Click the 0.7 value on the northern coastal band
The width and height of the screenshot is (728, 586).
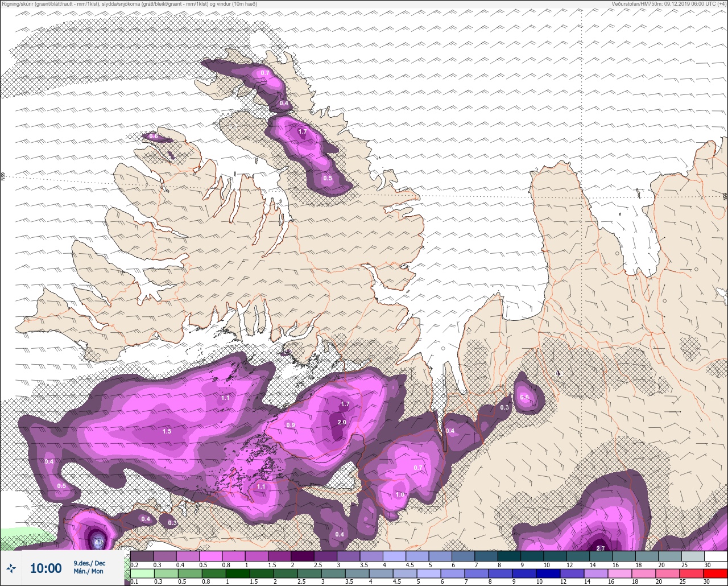click(x=265, y=73)
